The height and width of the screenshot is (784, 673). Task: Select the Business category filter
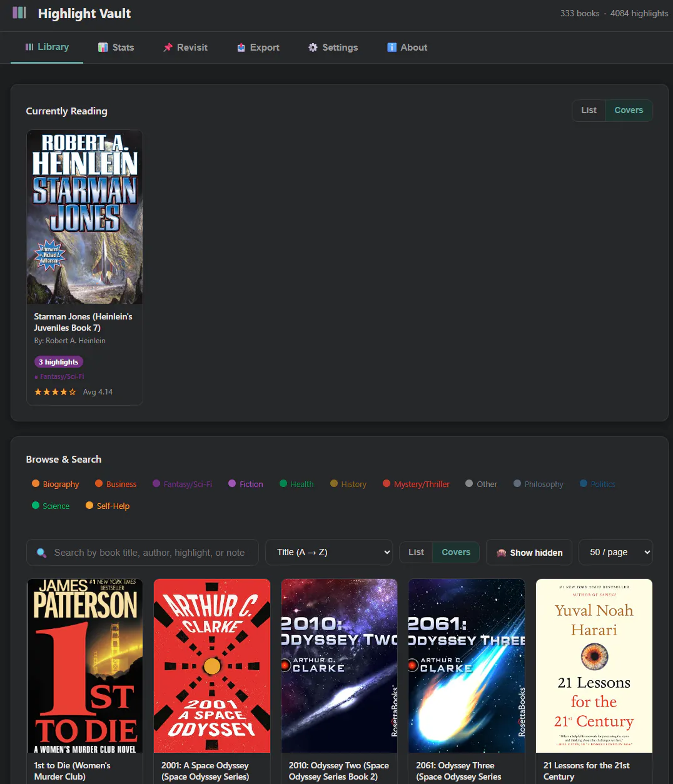pos(116,484)
